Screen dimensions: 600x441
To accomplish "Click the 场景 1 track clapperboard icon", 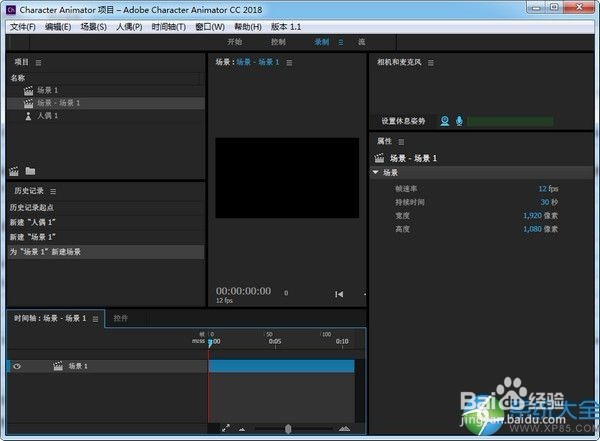I will [58, 366].
